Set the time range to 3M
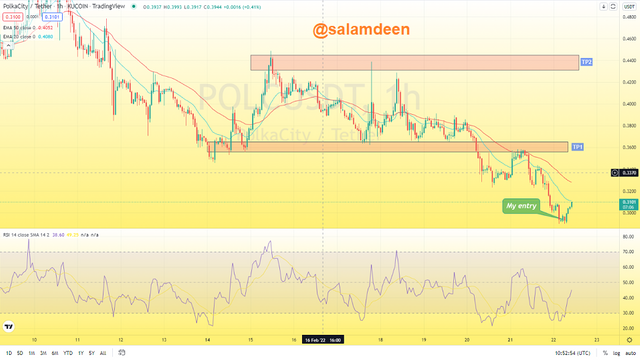This screenshot has width=640, height=360. (x=43, y=353)
